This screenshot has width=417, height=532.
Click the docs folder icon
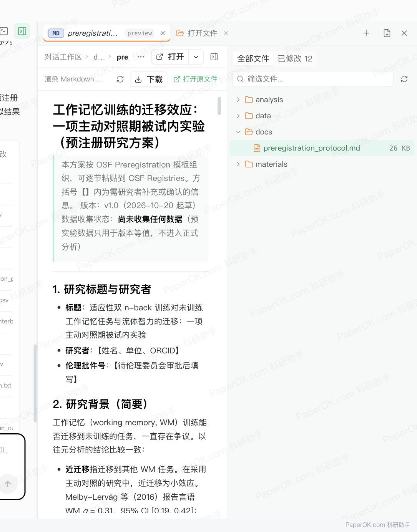(x=249, y=132)
